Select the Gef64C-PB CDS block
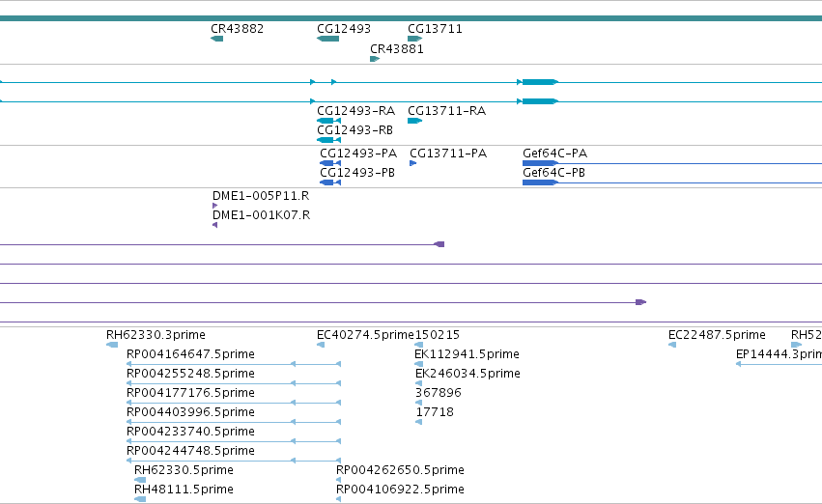822x504 pixels. [x=540, y=182]
